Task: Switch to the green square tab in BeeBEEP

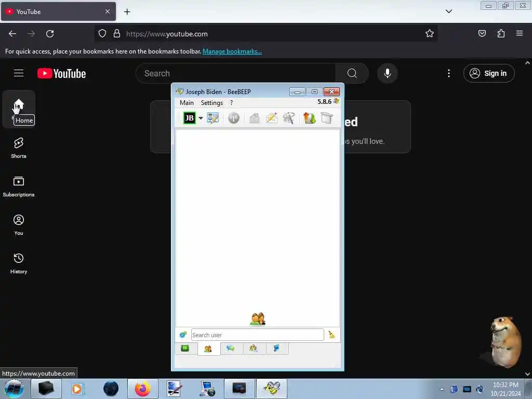Action: (x=185, y=349)
